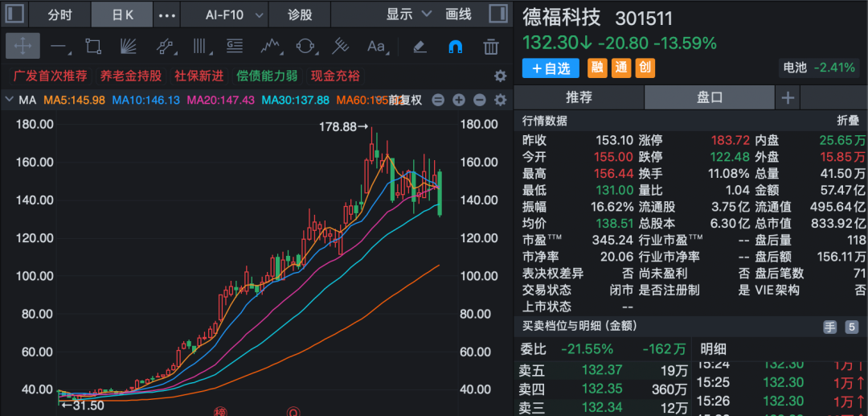Add a new tab with plus icon

pyautogui.click(x=788, y=99)
